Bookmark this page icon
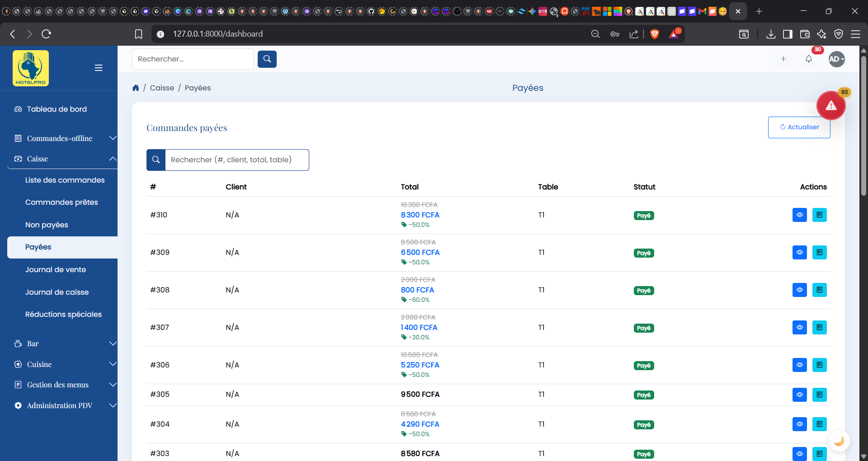 click(x=139, y=34)
